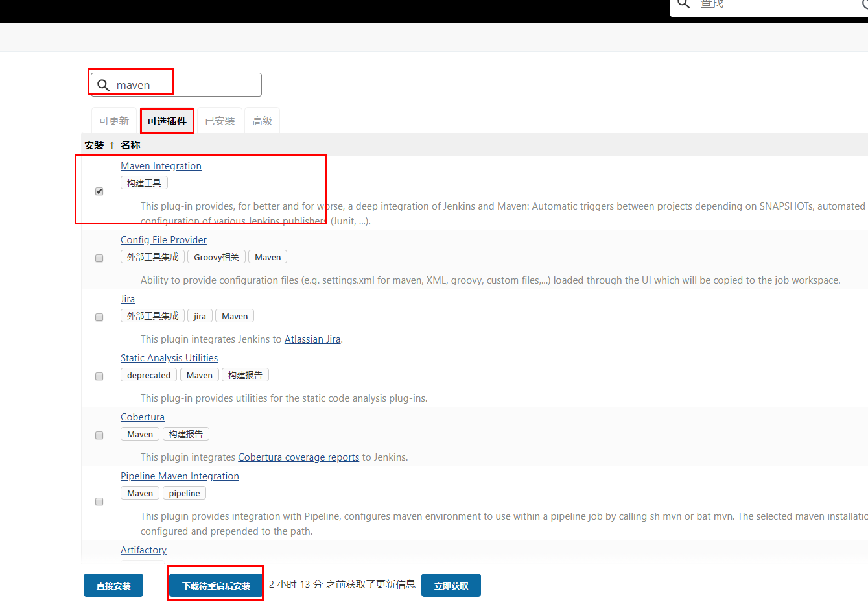This screenshot has height=604, width=868.
Task: Click the 下载待重启后安装 button
Action: tap(216, 585)
